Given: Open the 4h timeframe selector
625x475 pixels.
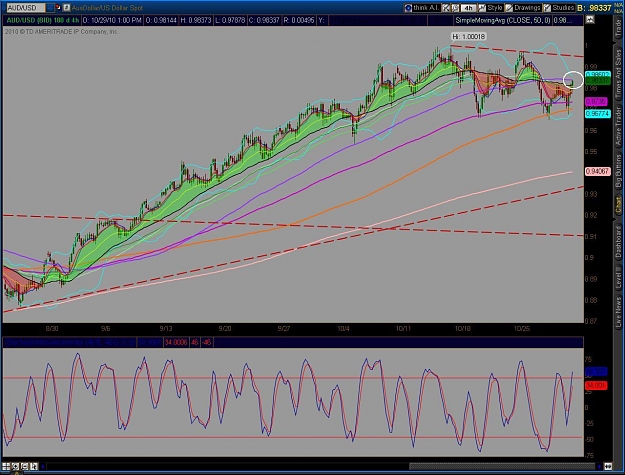Looking at the screenshot, I should [x=468, y=8].
